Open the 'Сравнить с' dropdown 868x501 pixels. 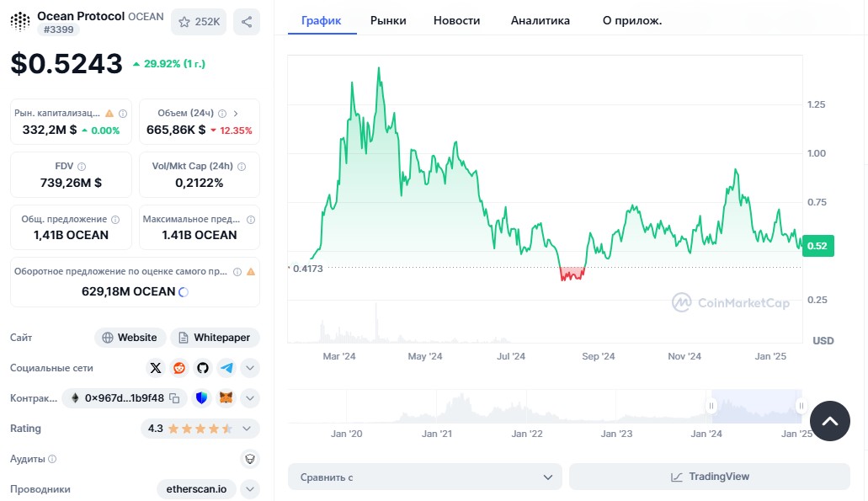424,477
